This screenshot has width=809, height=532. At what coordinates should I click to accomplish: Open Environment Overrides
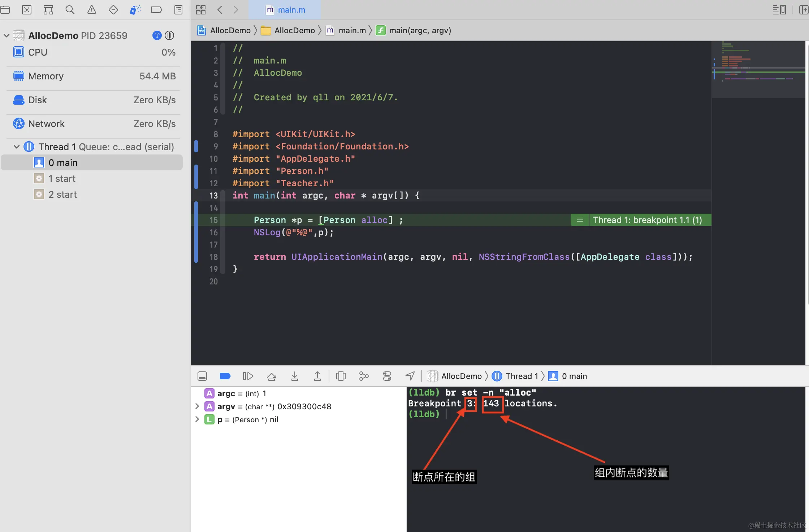387,376
